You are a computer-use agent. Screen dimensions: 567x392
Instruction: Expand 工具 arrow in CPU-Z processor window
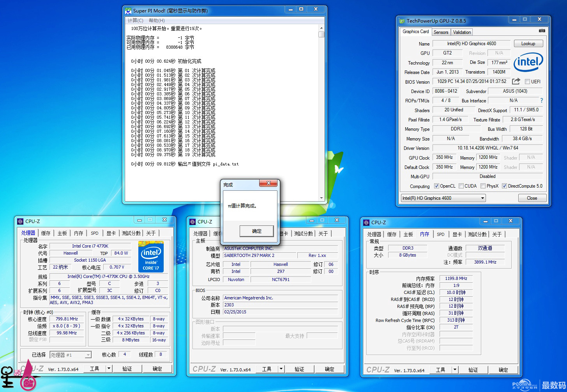[x=109, y=368]
